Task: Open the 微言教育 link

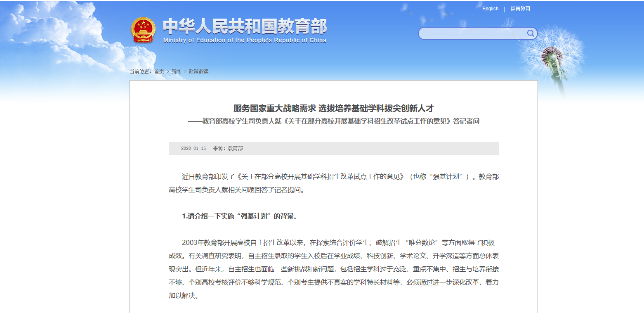Action: (x=520, y=9)
